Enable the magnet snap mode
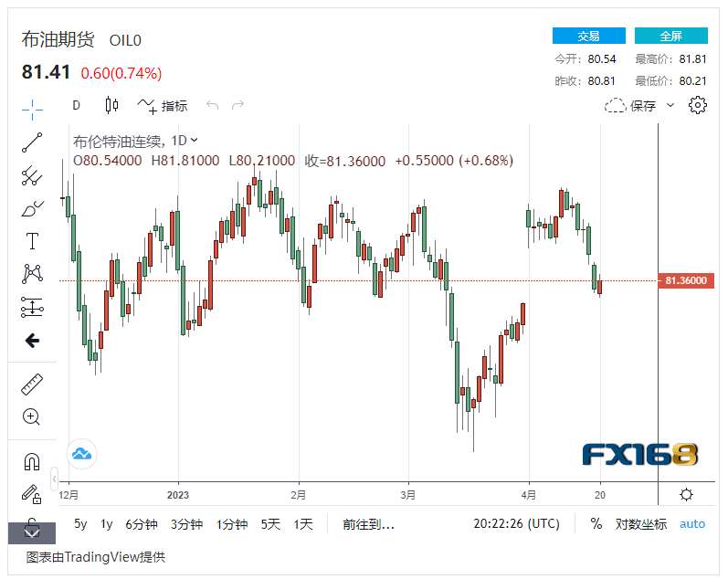728x579 pixels. click(x=32, y=462)
